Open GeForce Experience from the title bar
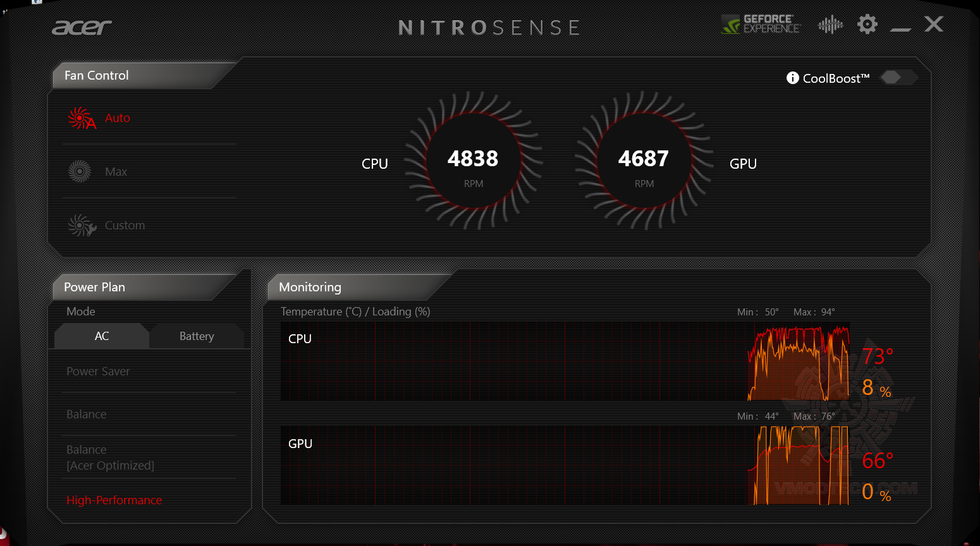Viewport: 980px width, 546px height. tap(761, 24)
